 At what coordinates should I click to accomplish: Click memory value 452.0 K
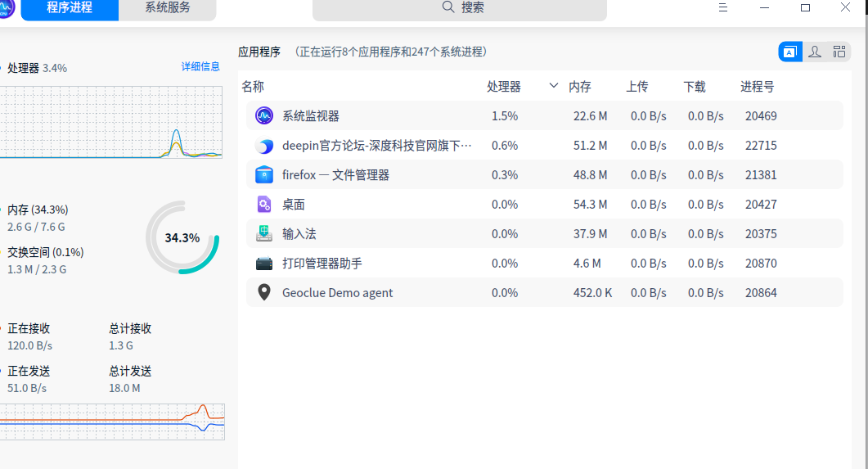coord(592,293)
